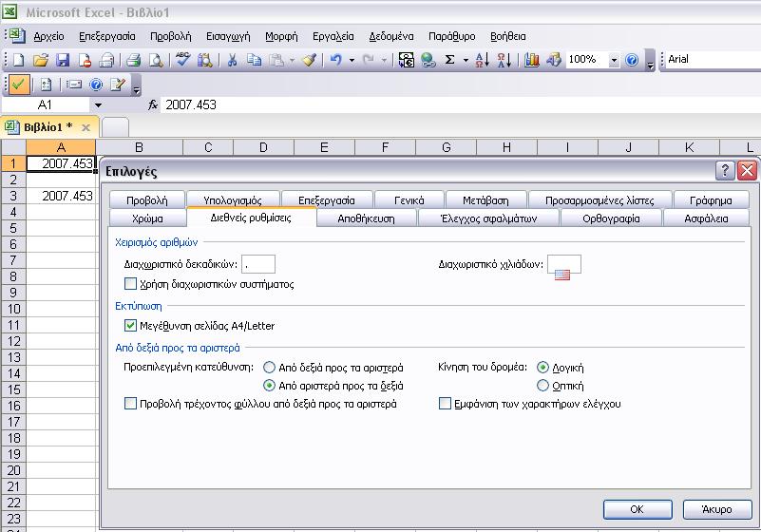
Task: Click the checklist document icon in the second toolbar
Action: (x=46, y=85)
